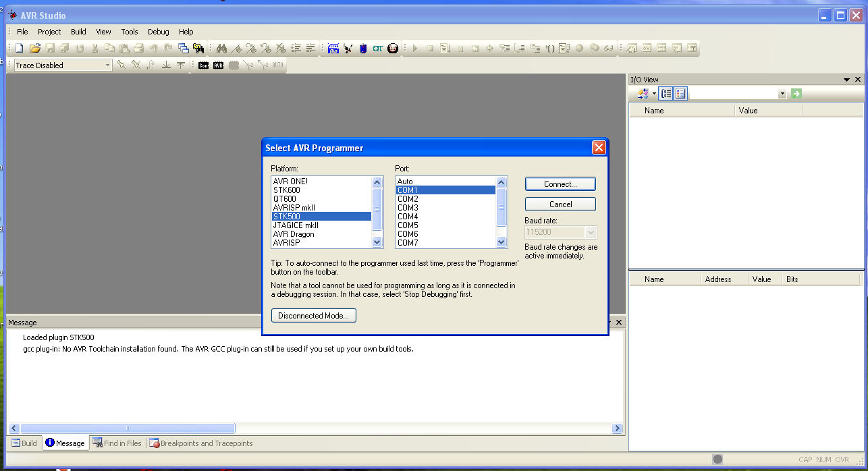Click Message panel scroll right arrow
The width and height of the screenshot is (868, 471).
(x=617, y=428)
